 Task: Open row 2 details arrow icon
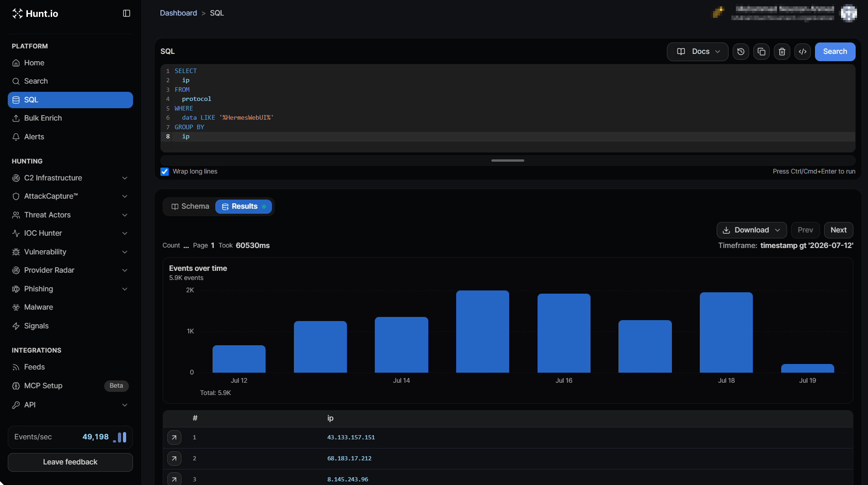pos(174,459)
